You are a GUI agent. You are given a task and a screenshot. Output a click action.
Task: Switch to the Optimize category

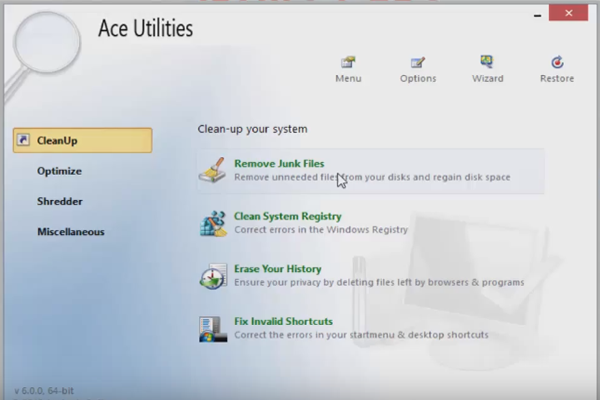pos(59,171)
